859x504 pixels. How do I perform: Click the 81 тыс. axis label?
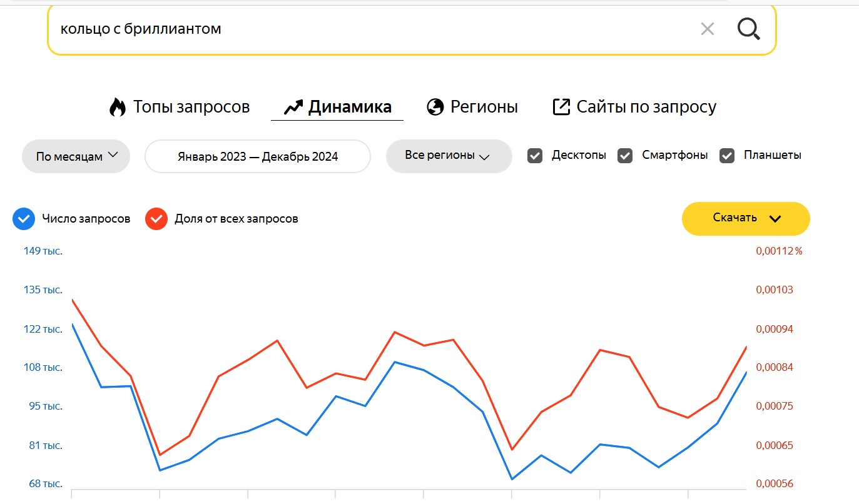pos(46,446)
